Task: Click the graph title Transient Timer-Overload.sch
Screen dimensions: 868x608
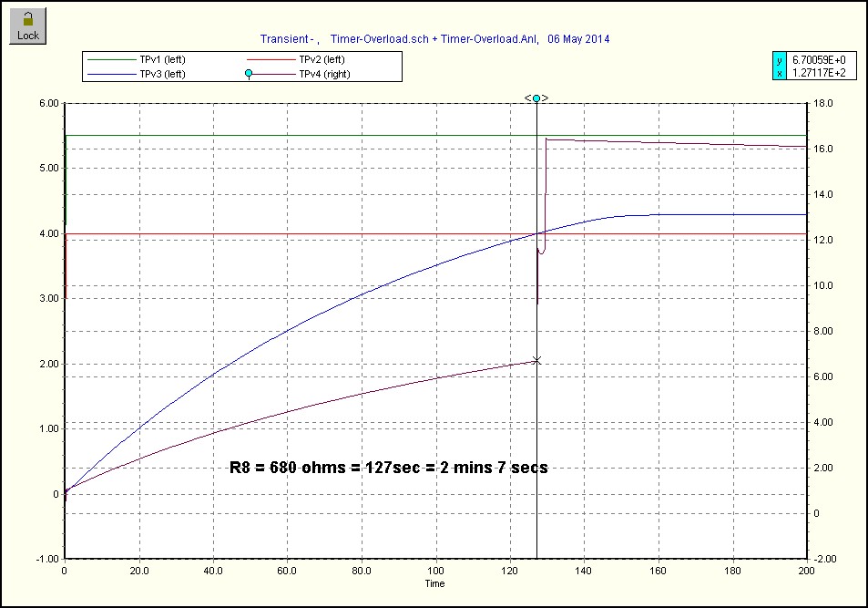Action: [x=435, y=39]
